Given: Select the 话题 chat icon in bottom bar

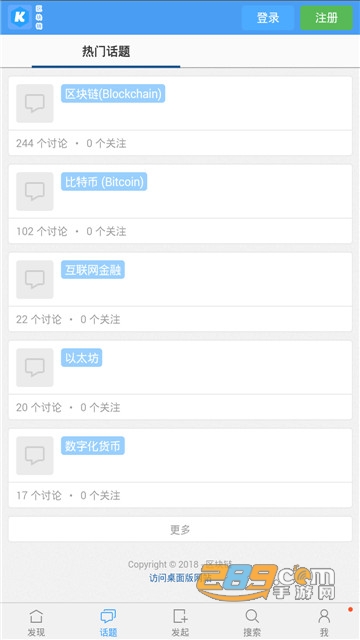Looking at the screenshot, I should 108,616.
